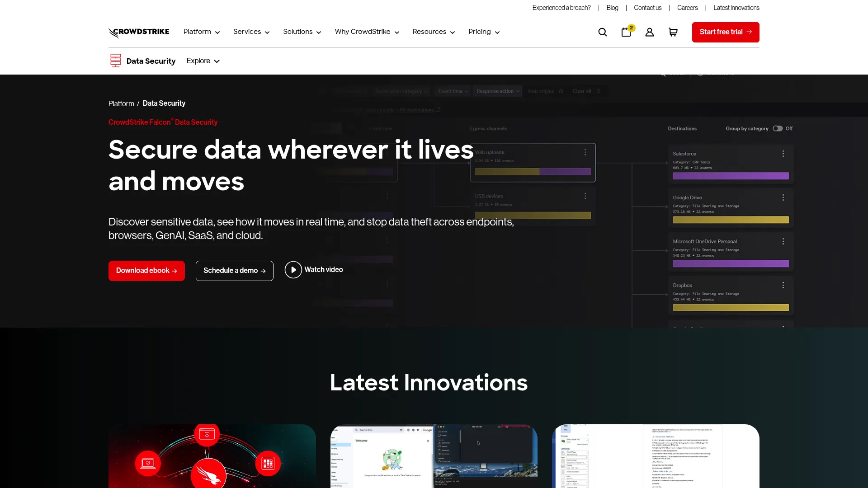Click the CrowdStrike logo
The image size is (868, 488).
(139, 32)
